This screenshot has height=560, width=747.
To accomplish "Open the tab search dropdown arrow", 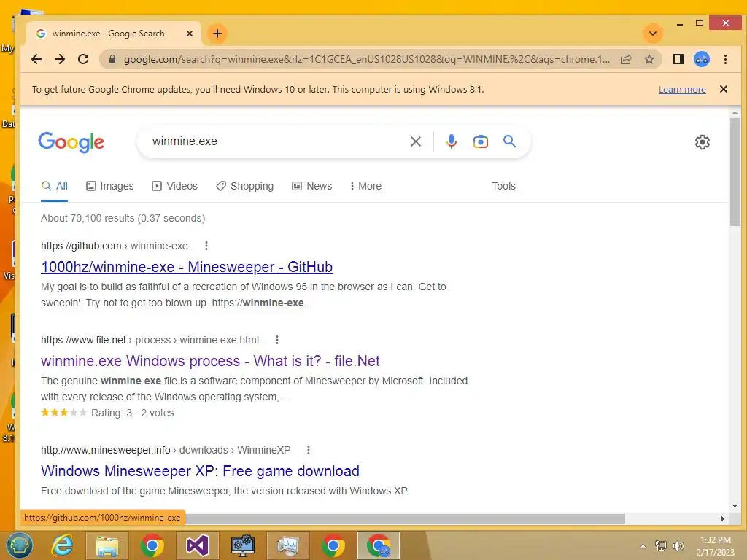I will 653,34.
